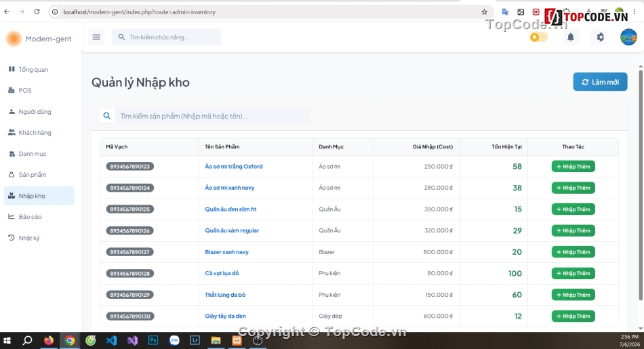
Task: Click the cost value 800.000 đ
Action: [438, 252]
